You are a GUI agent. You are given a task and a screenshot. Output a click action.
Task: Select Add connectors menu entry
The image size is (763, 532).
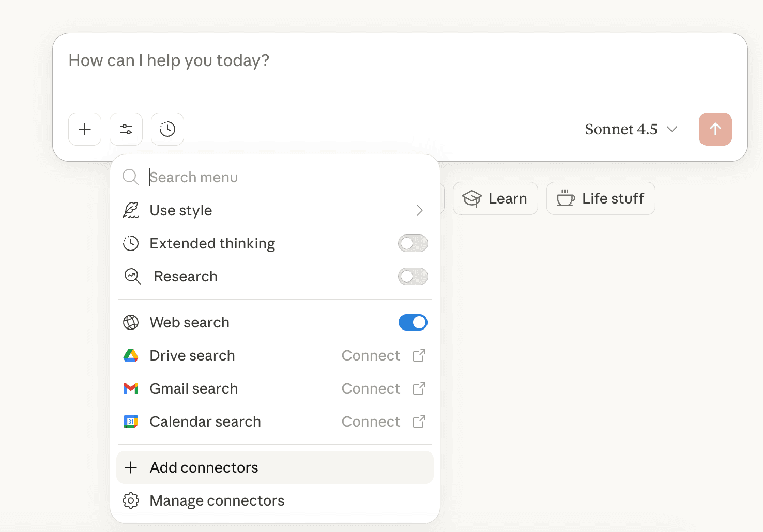(204, 467)
